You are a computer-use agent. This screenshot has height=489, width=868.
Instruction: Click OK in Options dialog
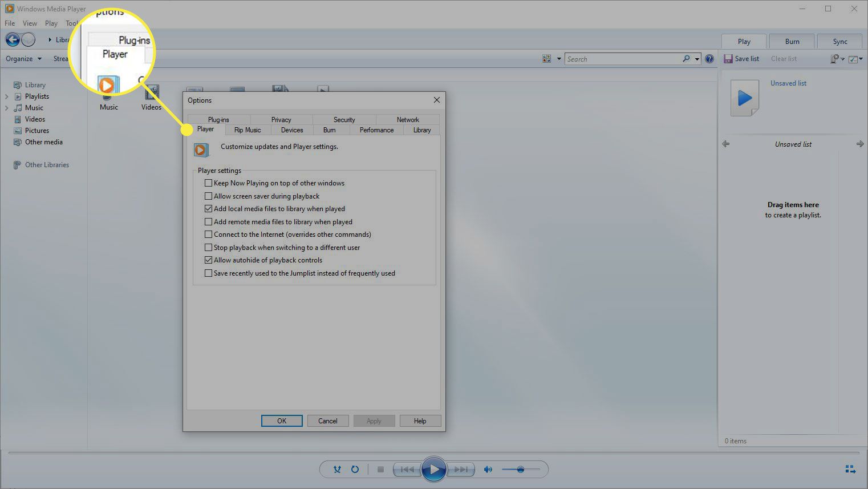(282, 421)
